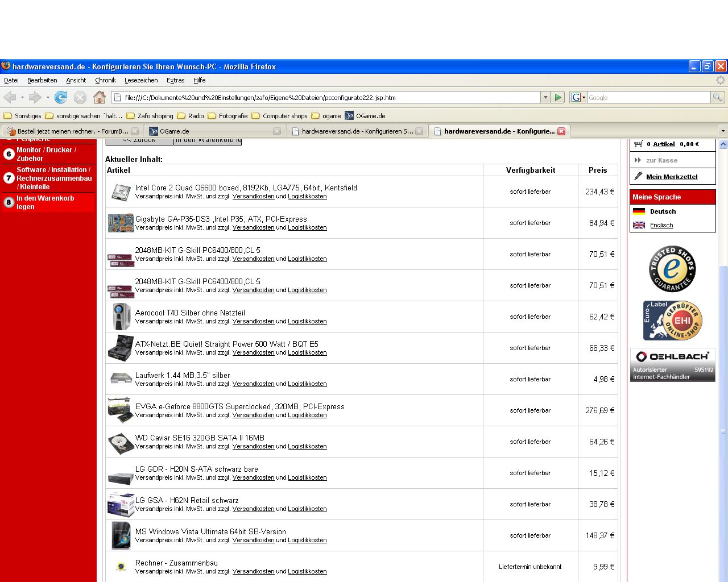Select step 8 In den Warenkorb legen

click(x=49, y=202)
